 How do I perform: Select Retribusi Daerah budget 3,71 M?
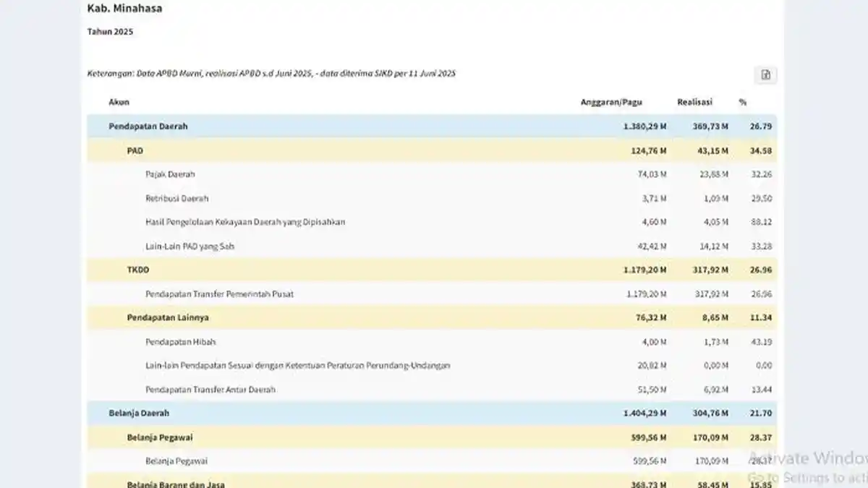pos(654,198)
